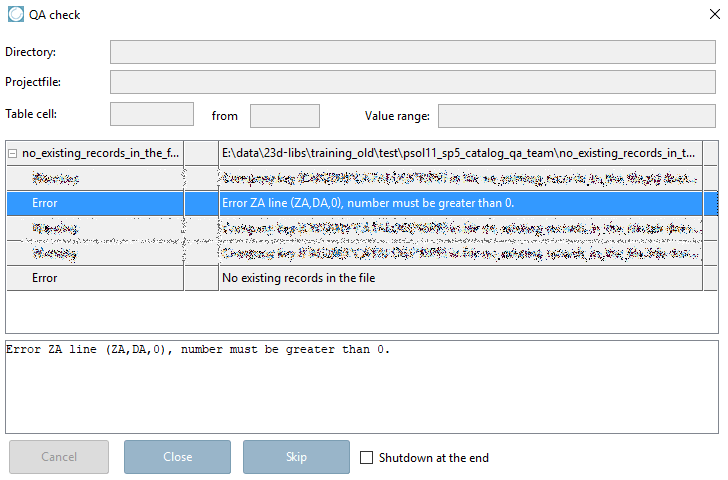
Task: Select the blurred row just below highlighted Error
Action: coord(362,228)
